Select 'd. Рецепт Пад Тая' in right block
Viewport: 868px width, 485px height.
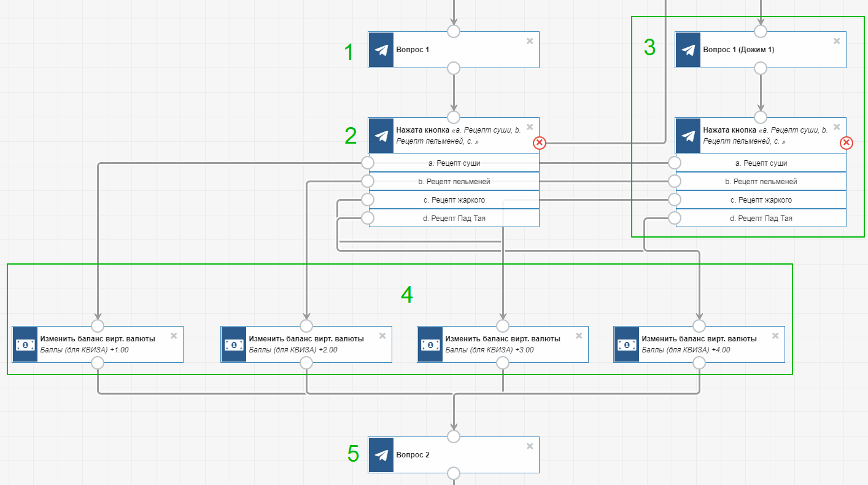point(761,219)
